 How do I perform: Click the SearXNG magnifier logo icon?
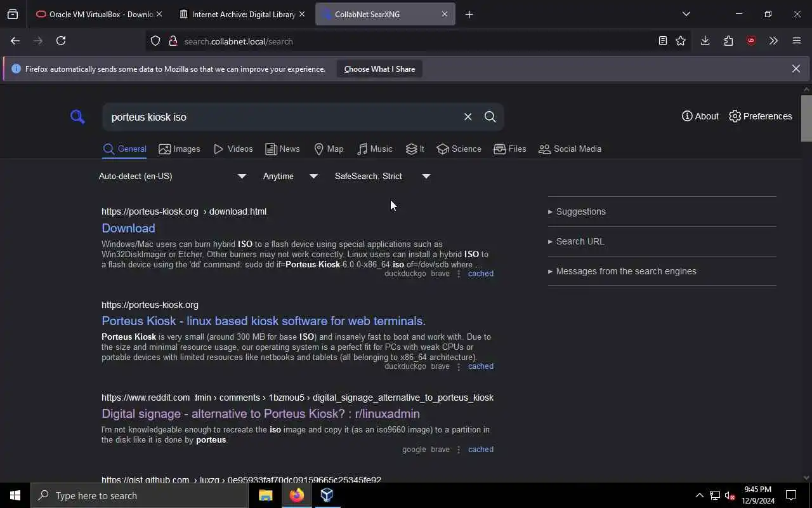[x=77, y=117]
